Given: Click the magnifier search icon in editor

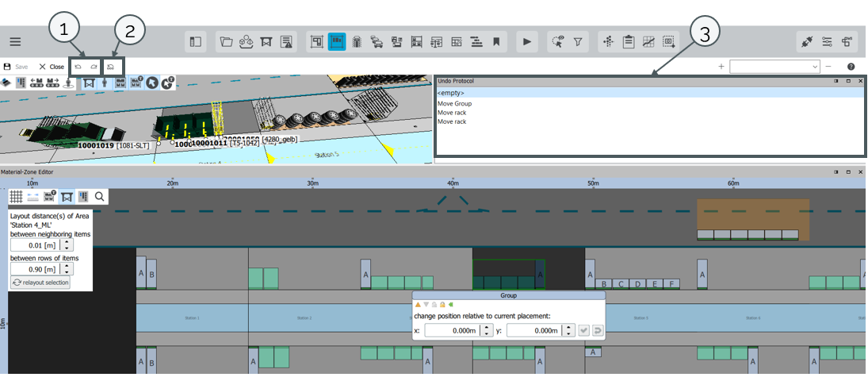Looking at the screenshot, I should tap(100, 196).
